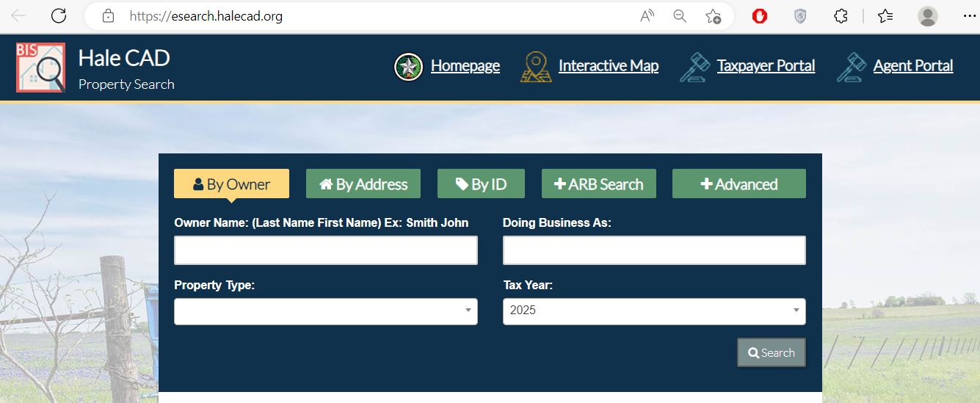This screenshot has width=980, height=403.
Task: Open the Tax Year 2025 dropdown
Action: [x=653, y=311]
